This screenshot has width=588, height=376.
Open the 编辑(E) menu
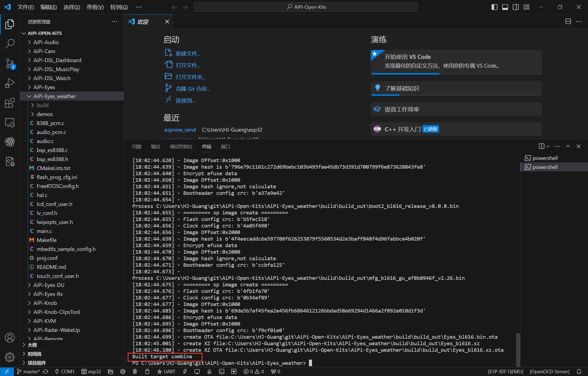[x=48, y=7]
